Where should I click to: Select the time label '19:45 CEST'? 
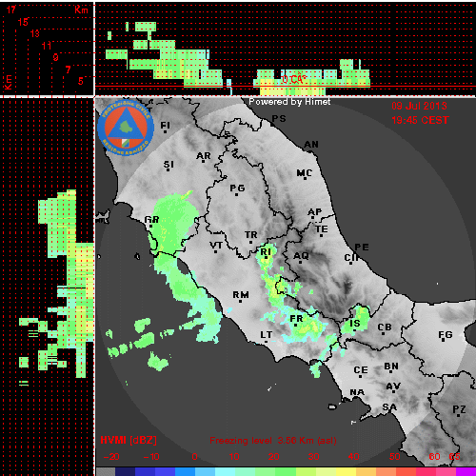pos(420,120)
